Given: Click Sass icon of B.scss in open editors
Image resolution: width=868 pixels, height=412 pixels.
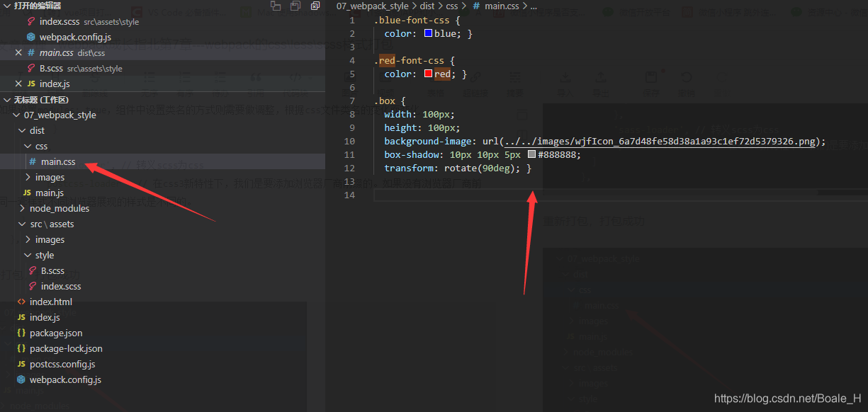Looking at the screenshot, I should coord(31,69).
